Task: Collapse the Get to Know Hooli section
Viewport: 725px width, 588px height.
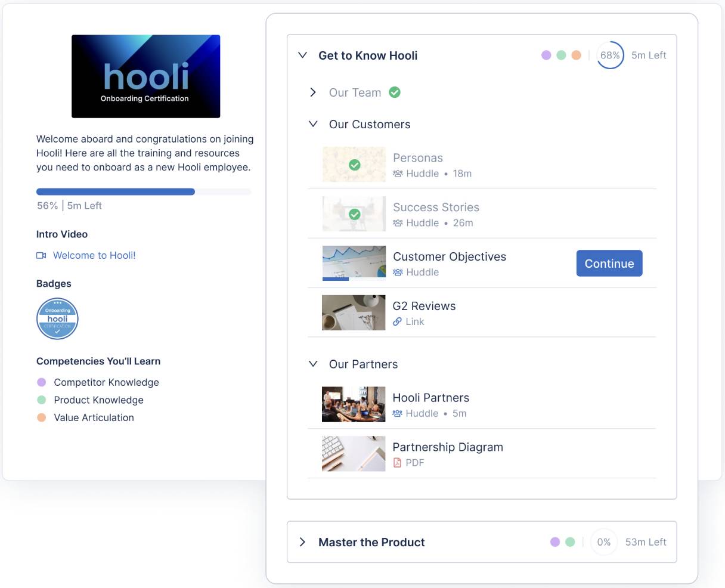Action: click(302, 55)
